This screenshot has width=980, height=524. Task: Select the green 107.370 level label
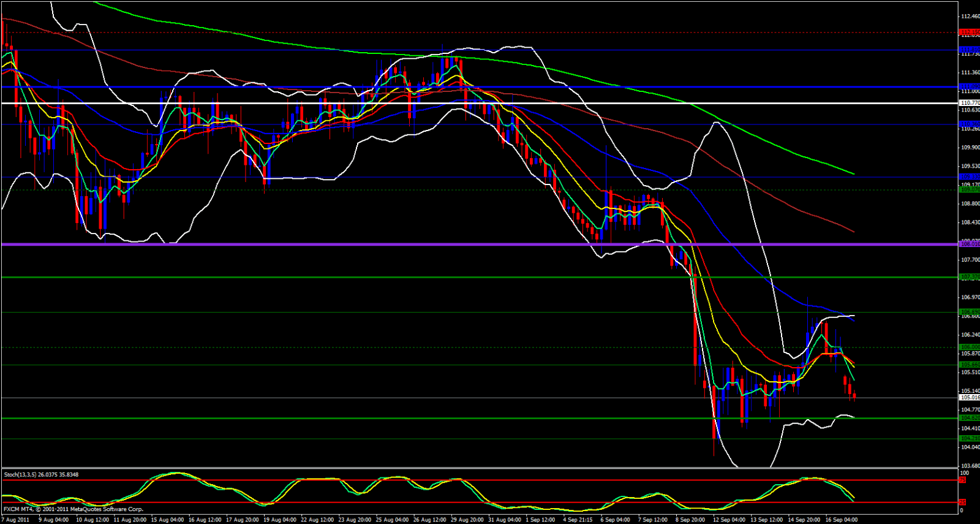pyautogui.click(x=970, y=277)
